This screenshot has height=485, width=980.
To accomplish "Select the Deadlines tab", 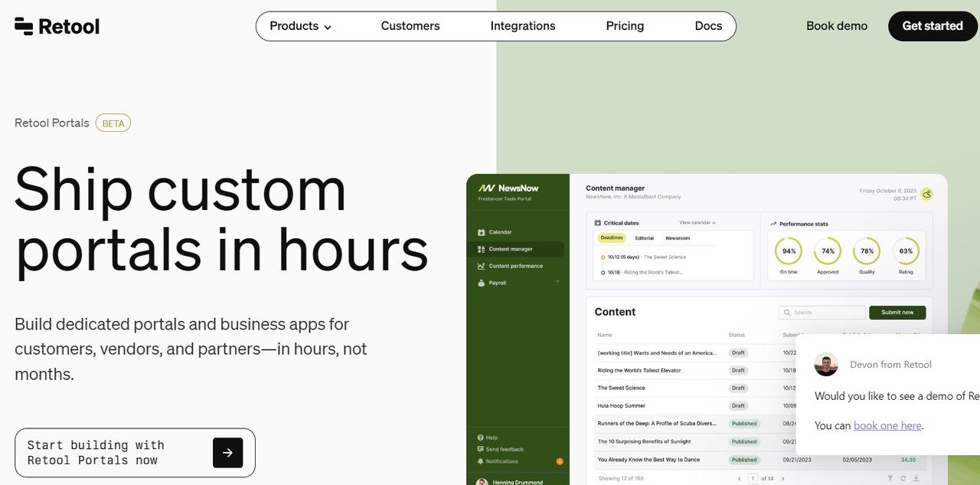I will tap(612, 238).
